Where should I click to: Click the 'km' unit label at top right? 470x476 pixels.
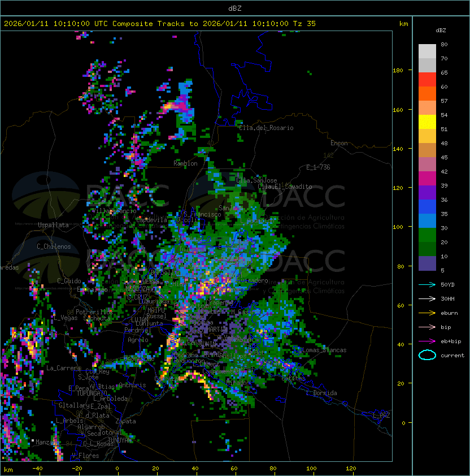pyautogui.click(x=404, y=24)
